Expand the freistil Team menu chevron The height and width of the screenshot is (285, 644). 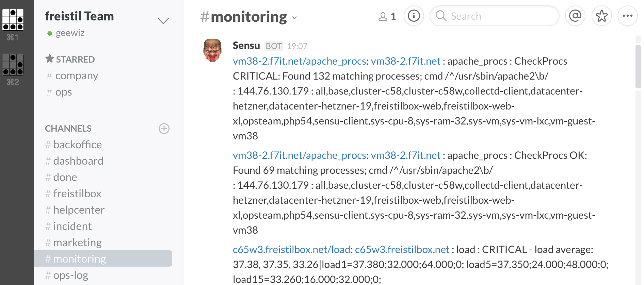163,21
